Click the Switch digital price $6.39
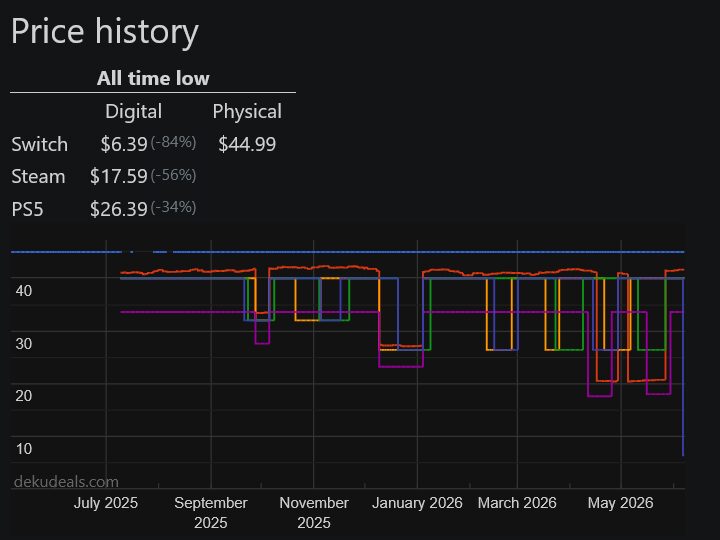 tap(124, 144)
